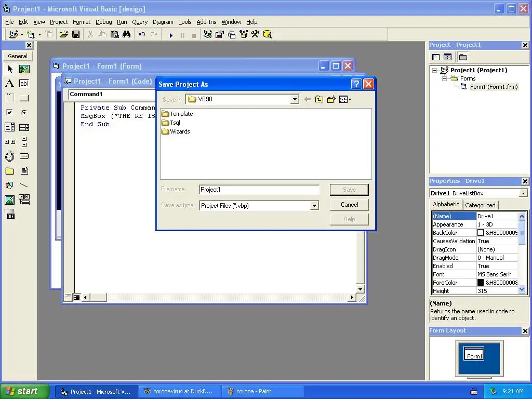Viewport: 532px width, 399px height.
Task: Select the ListBox tool in toolbox
Action: coord(24,127)
